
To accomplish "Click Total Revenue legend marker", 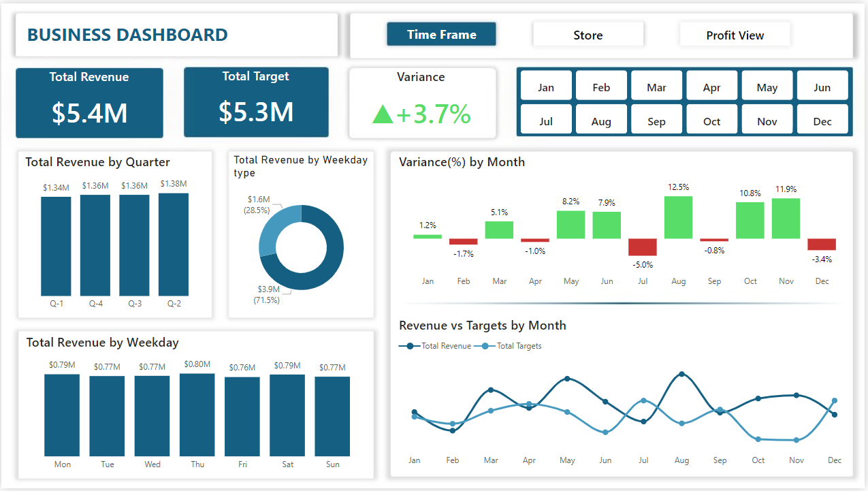I will click(410, 346).
